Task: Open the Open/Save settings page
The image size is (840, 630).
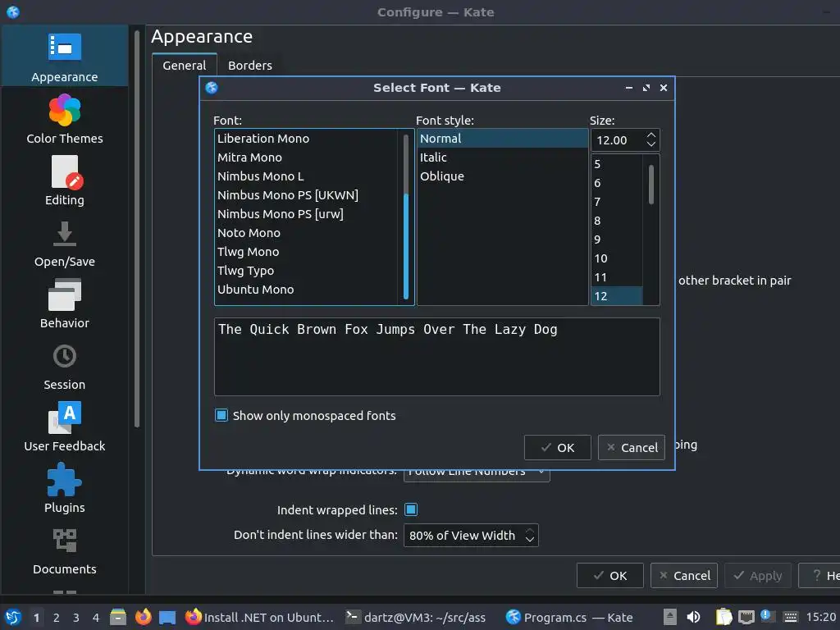Action: click(64, 243)
